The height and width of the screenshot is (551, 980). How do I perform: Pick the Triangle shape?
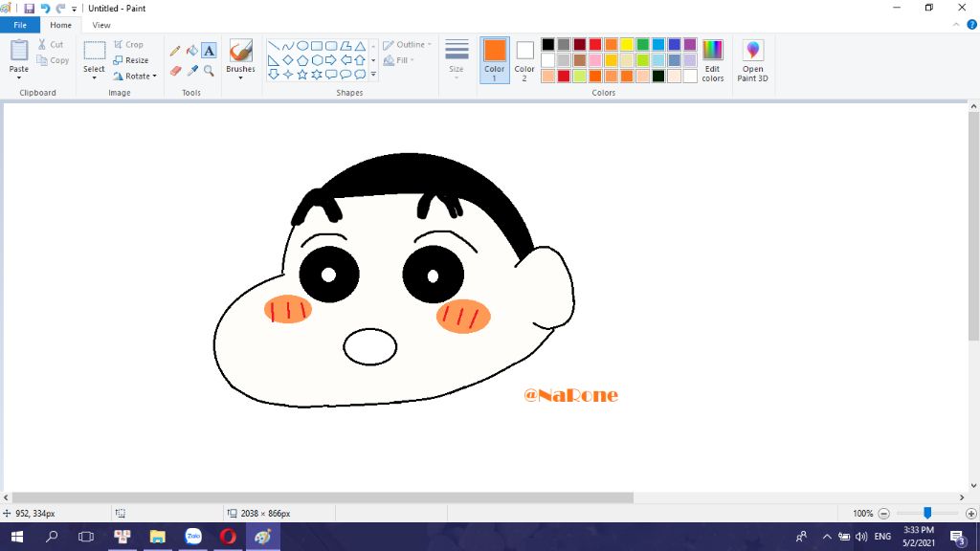click(360, 46)
